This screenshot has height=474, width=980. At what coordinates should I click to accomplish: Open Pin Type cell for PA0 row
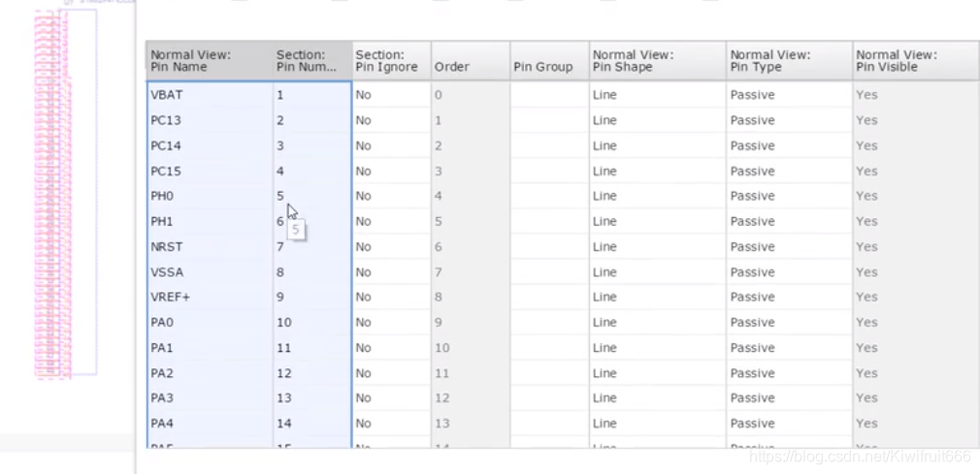tap(787, 323)
